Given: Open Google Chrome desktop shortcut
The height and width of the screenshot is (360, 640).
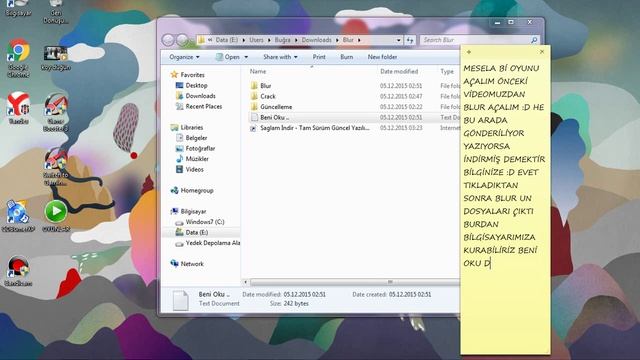Looking at the screenshot, I should (18, 57).
